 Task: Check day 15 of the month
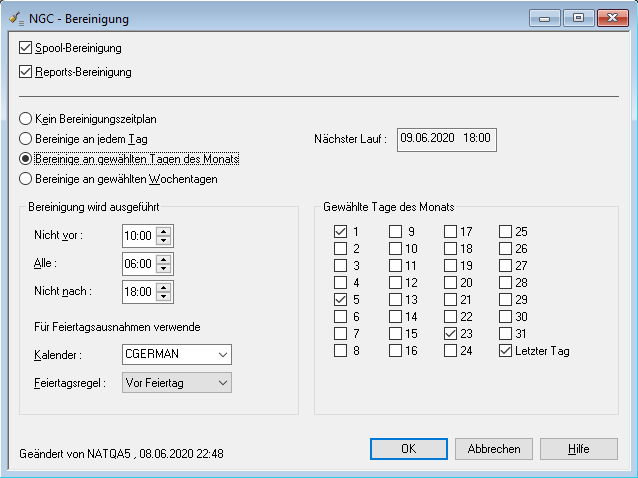click(396, 333)
